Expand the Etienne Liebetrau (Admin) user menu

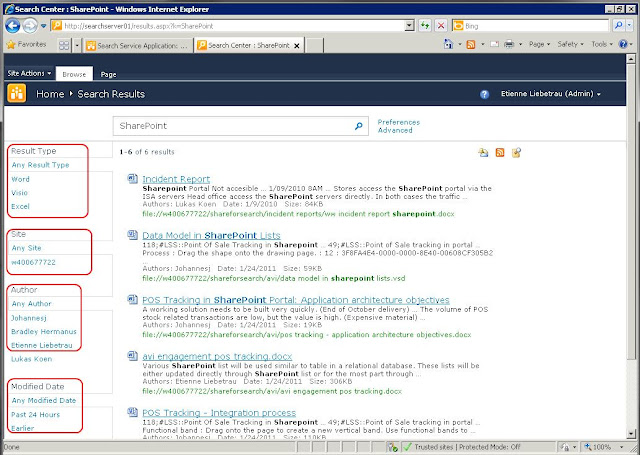(551, 94)
